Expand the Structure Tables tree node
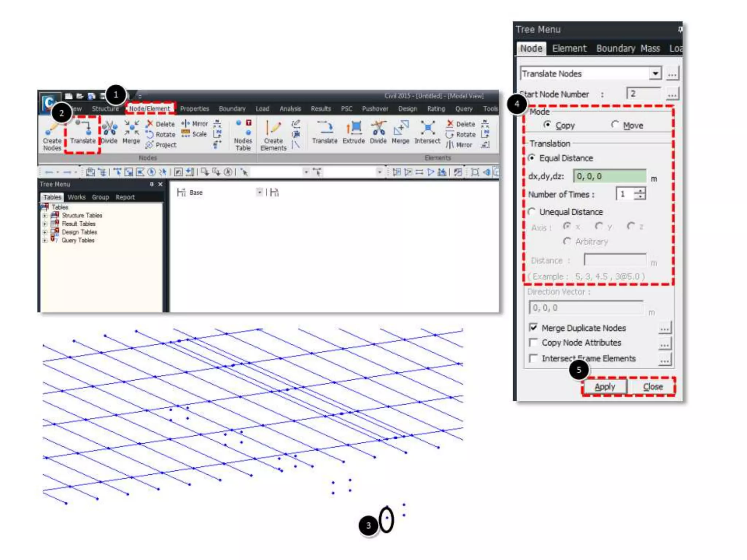747x560 pixels. (x=45, y=215)
